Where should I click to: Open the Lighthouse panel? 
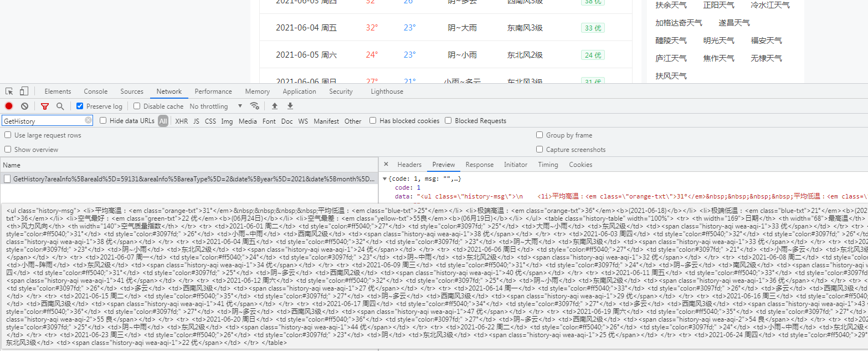387,91
